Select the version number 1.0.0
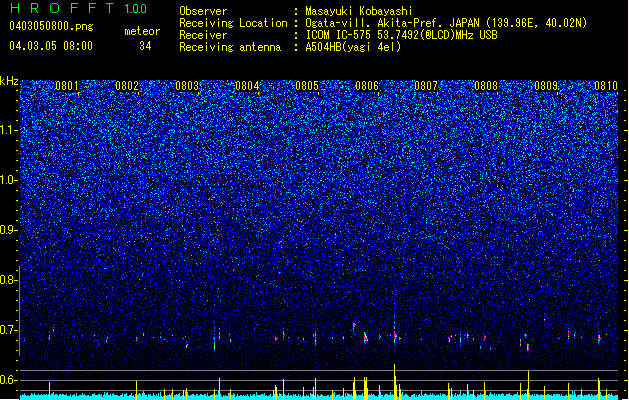629x400 pixels. (x=136, y=9)
